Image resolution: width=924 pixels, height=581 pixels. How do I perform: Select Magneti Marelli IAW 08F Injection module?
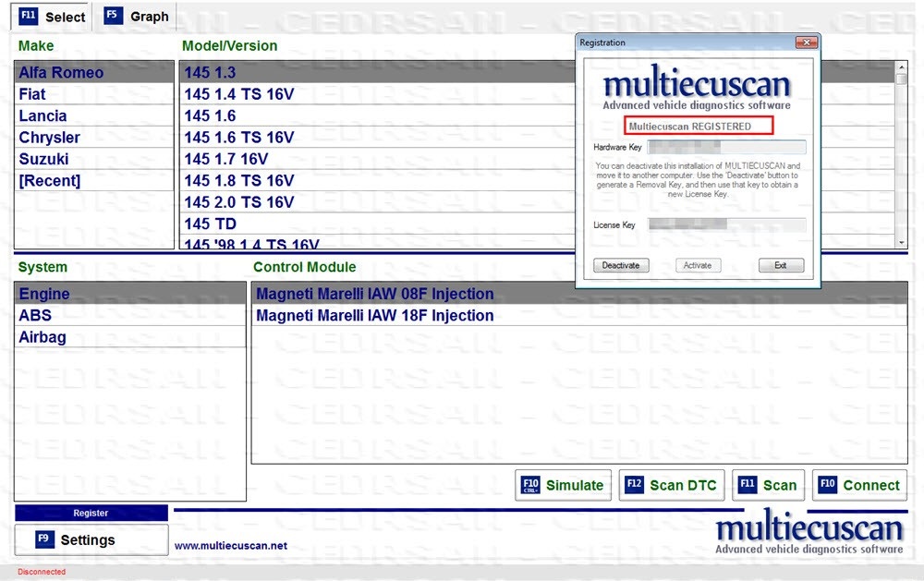tap(578, 294)
